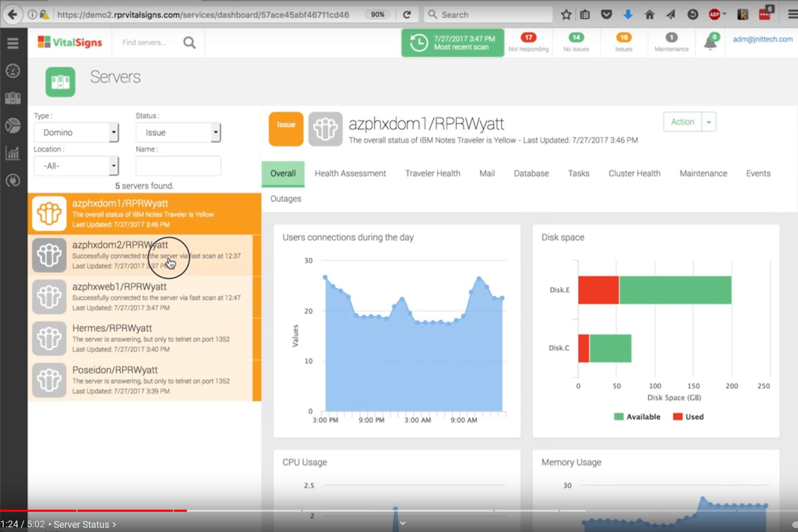This screenshot has width=798, height=532.
Task: Click the browser downloads arrow icon
Action: (628, 15)
